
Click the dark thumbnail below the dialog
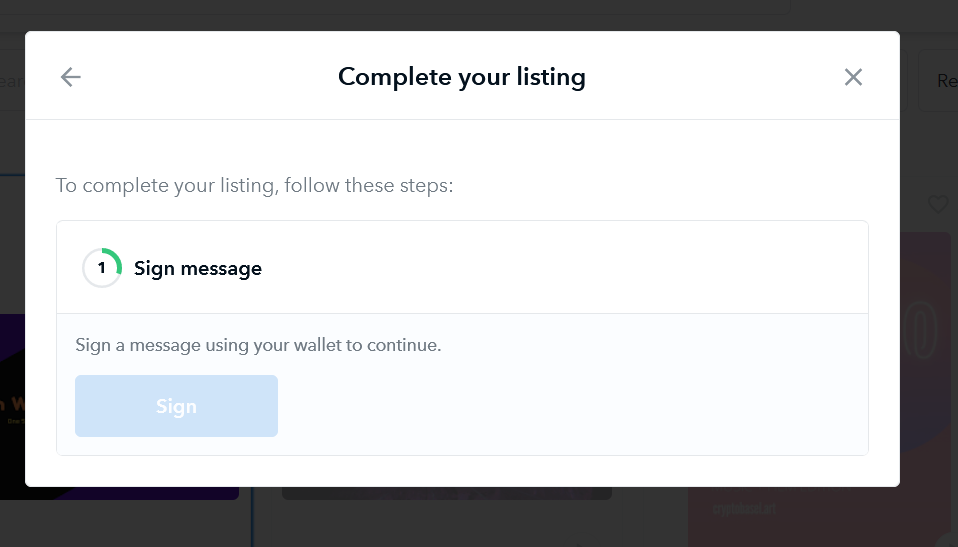point(446,493)
